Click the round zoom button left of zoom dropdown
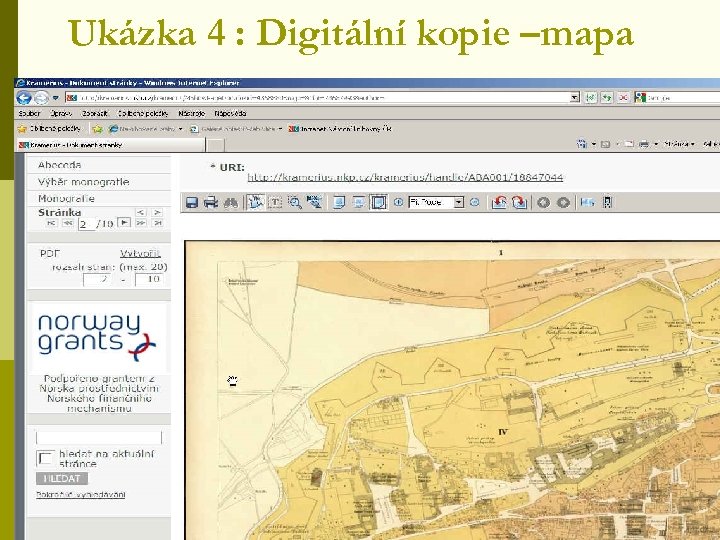This screenshot has height=540, width=720. pos(399,202)
